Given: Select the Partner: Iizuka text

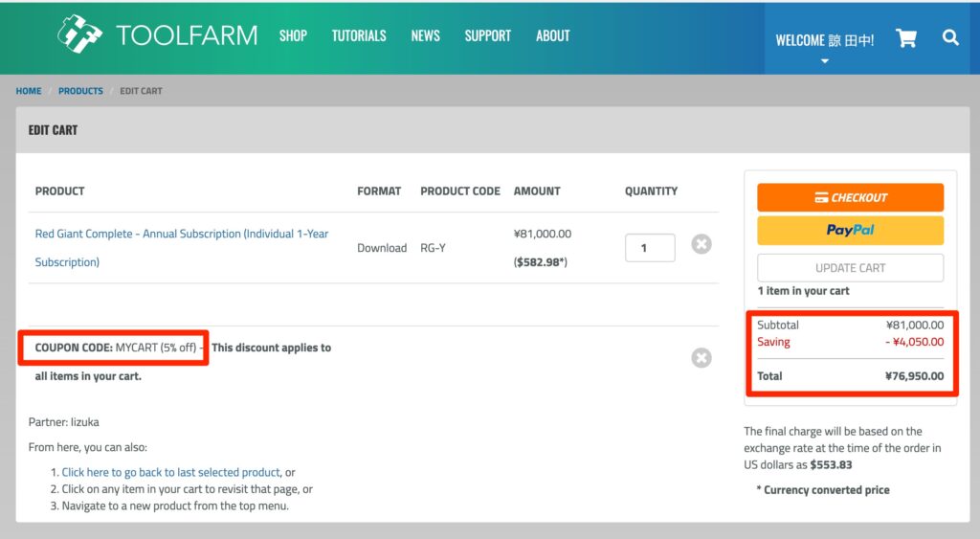Looking at the screenshot, I should (64, 422).
